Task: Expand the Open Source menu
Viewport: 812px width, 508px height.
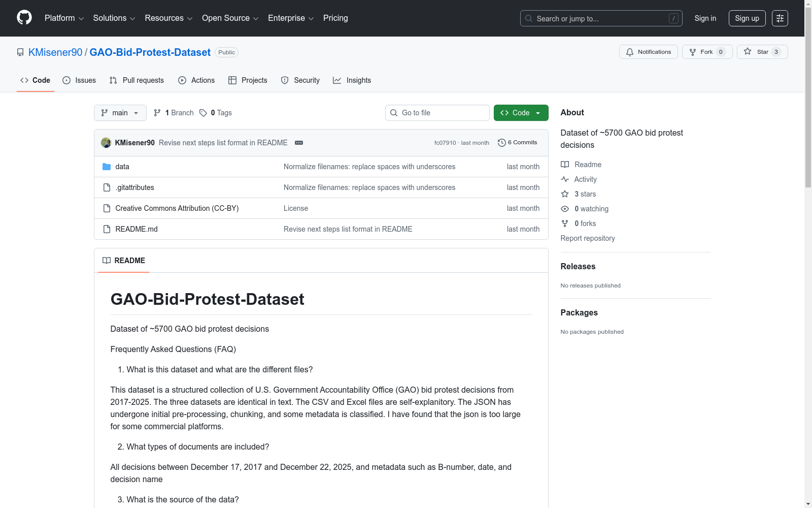Action: (x=230, y=18)
